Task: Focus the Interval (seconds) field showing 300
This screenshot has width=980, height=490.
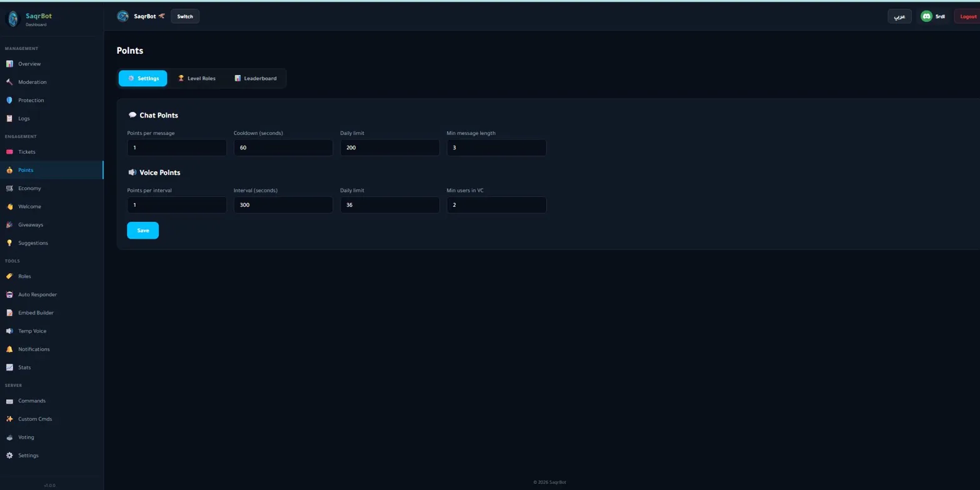Action: pyautogui.click(x=283, y=204)
